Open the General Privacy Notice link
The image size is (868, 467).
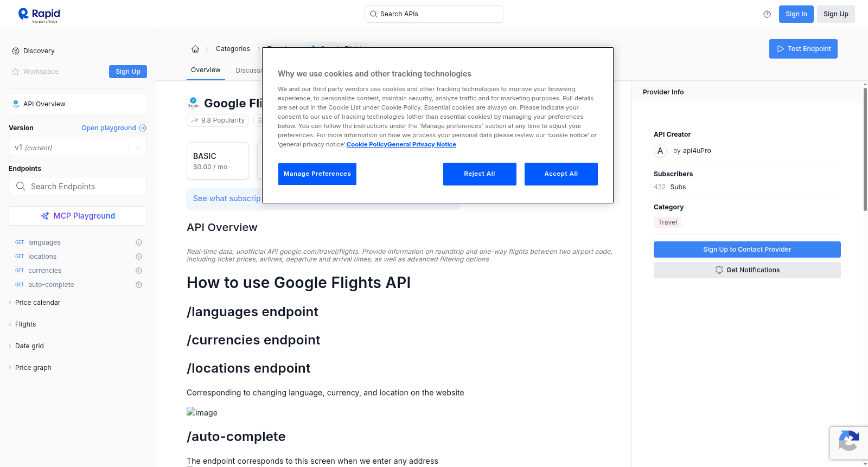coord(422,145)
